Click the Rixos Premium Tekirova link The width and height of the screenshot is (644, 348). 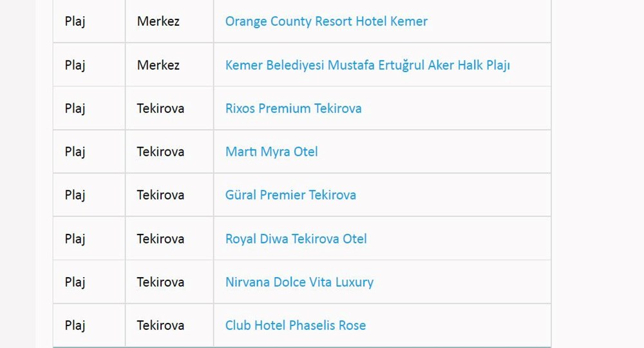[x=293, y=108]
